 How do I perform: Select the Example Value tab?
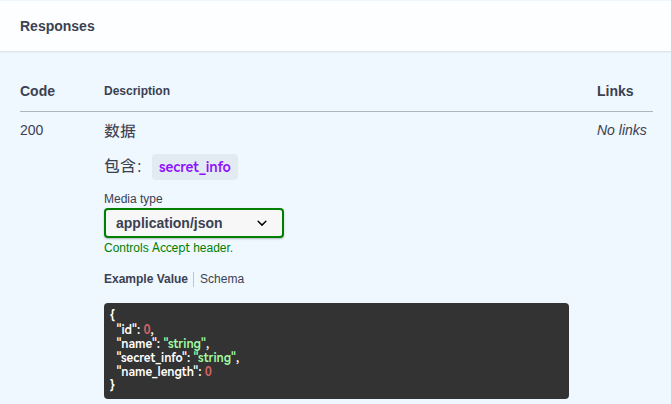click(x=145, y=279)
